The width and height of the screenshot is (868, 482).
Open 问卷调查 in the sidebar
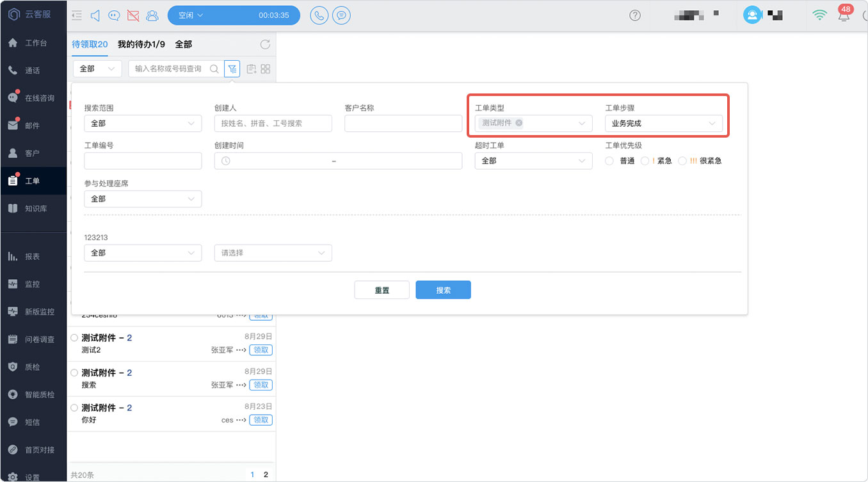pyautogui.click(x=33, y=339)
